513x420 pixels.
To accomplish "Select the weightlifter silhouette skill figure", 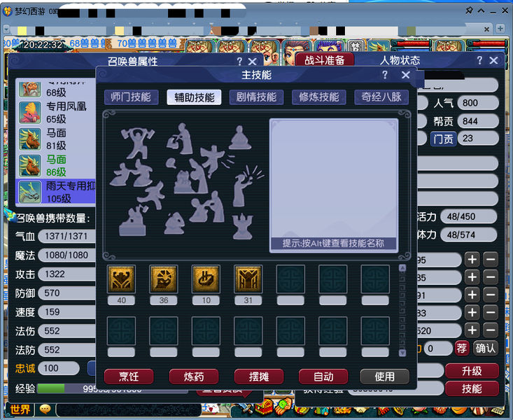I will point(137,143).
